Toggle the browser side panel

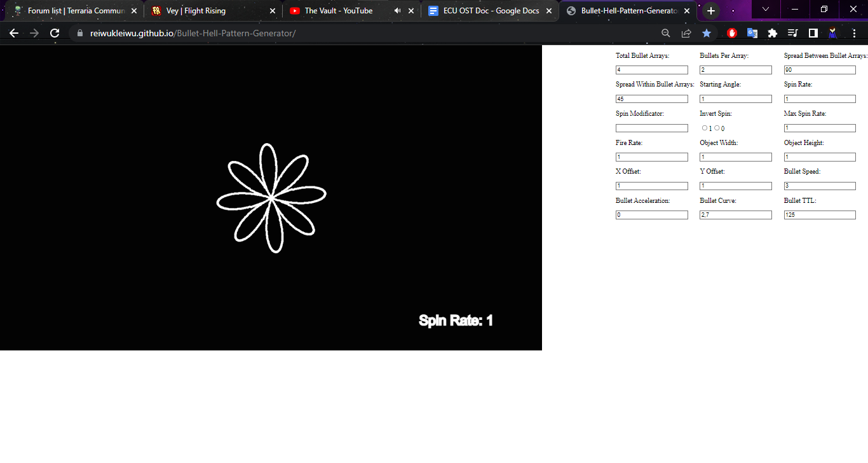tap(813, 33)
